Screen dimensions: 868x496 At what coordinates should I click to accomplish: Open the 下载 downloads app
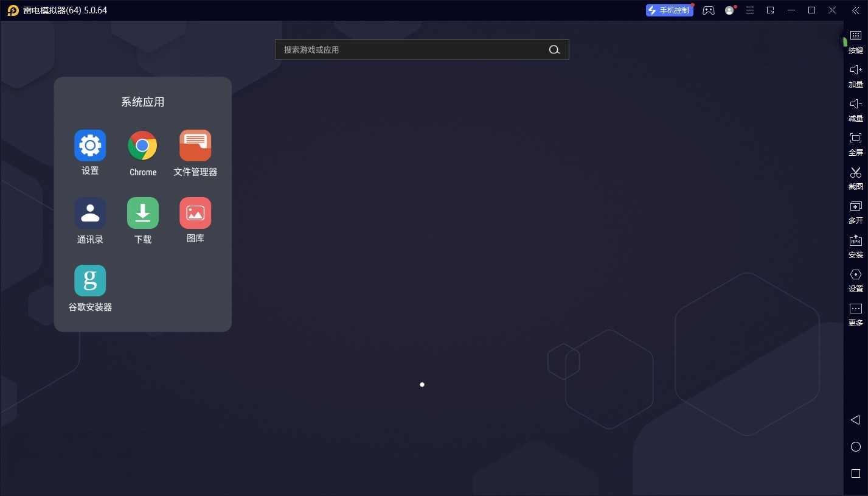tap(142, 213)
